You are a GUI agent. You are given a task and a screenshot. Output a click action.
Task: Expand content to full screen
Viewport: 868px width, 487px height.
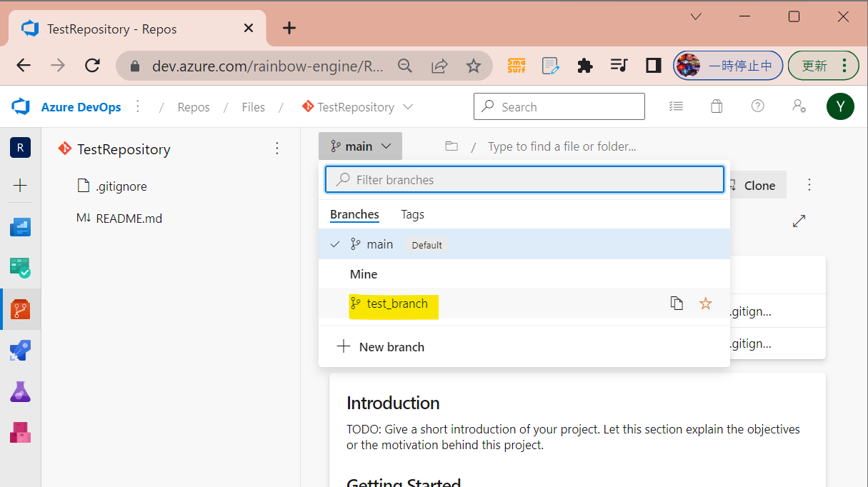pos(799,221)
